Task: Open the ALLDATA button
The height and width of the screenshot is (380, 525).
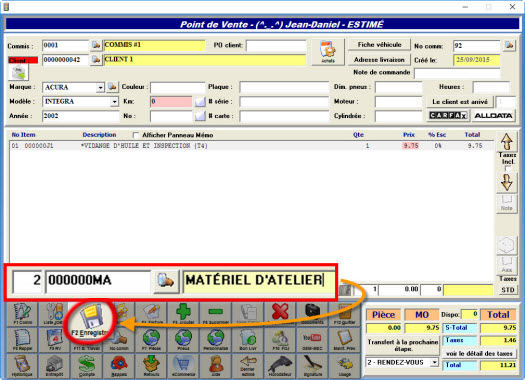Action: click(493, 116)
